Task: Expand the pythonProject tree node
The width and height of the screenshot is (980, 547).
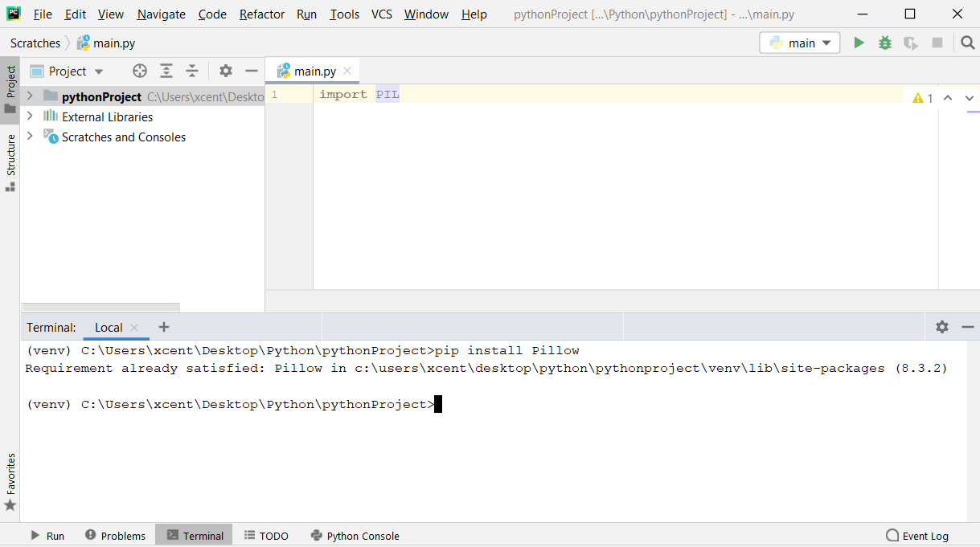Action: 29,96
